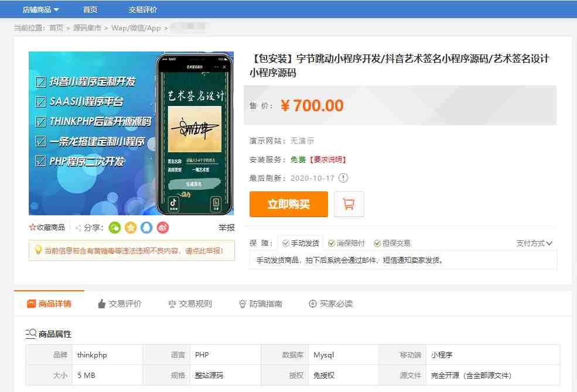Toggle the 担保交易 guarantee checkbox
Viewport: 577px width, 392px height.
379,242
